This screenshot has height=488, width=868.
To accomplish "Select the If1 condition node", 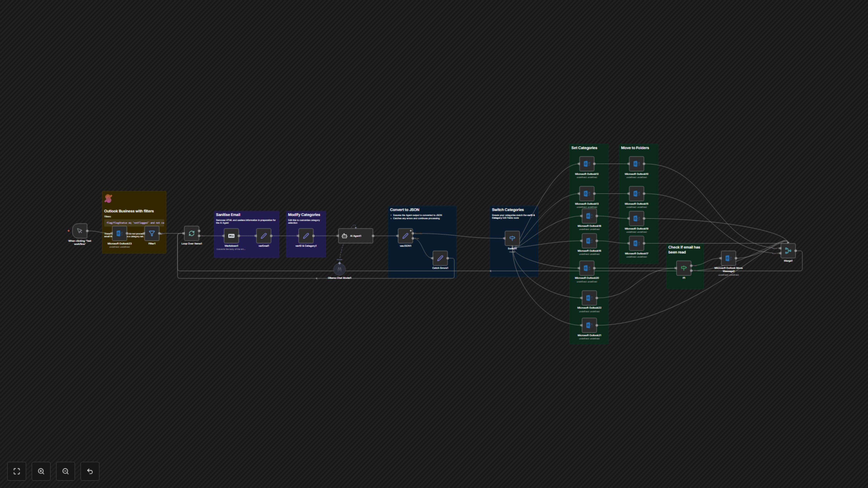I will tap(684, 268).
